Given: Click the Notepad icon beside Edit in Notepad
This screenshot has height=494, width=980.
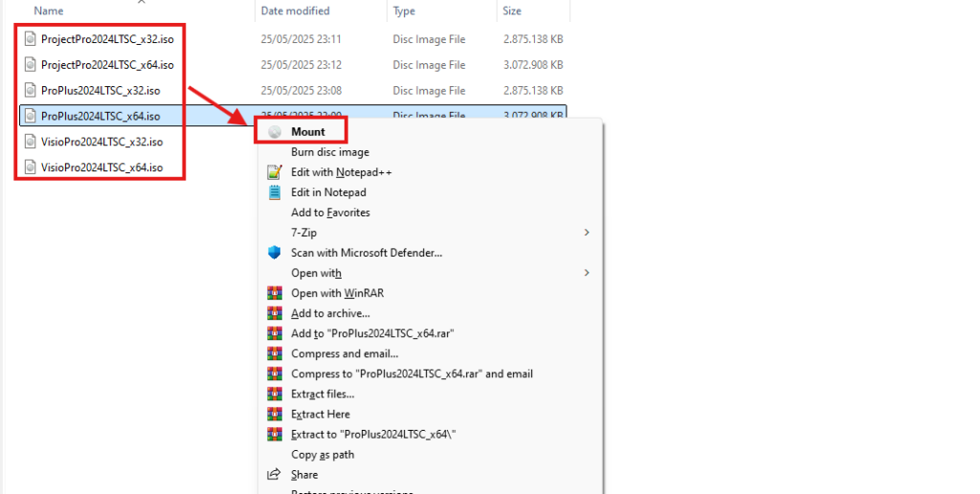Looking at the screenshot, I should 275,192.
